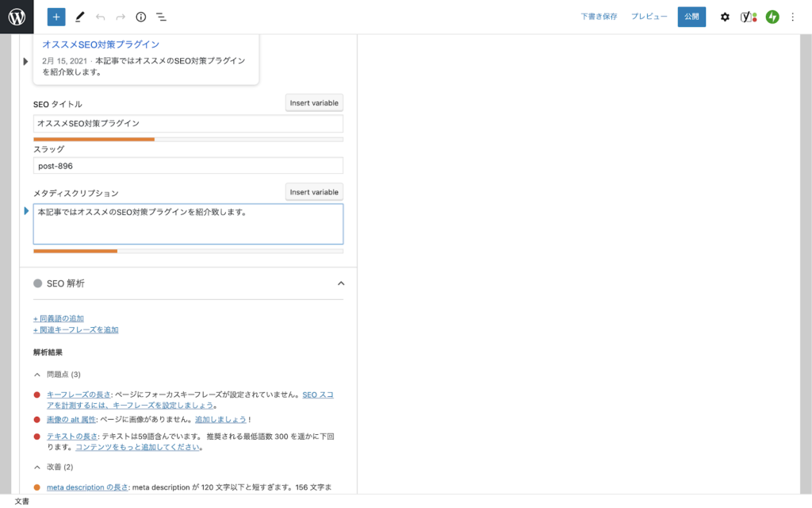This screenshot has height=508, width=812.
Task: Click Insert variable beside SEO タイトル
Action: (x=314, y=102)
